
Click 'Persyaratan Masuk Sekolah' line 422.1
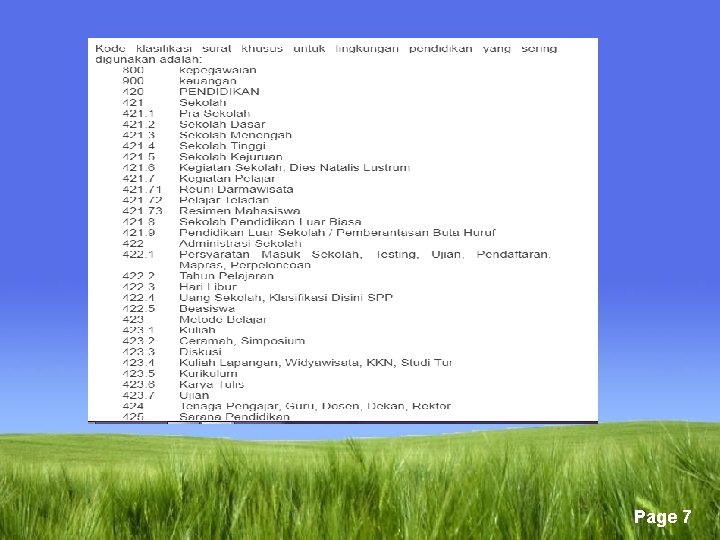tap(337, 254)
